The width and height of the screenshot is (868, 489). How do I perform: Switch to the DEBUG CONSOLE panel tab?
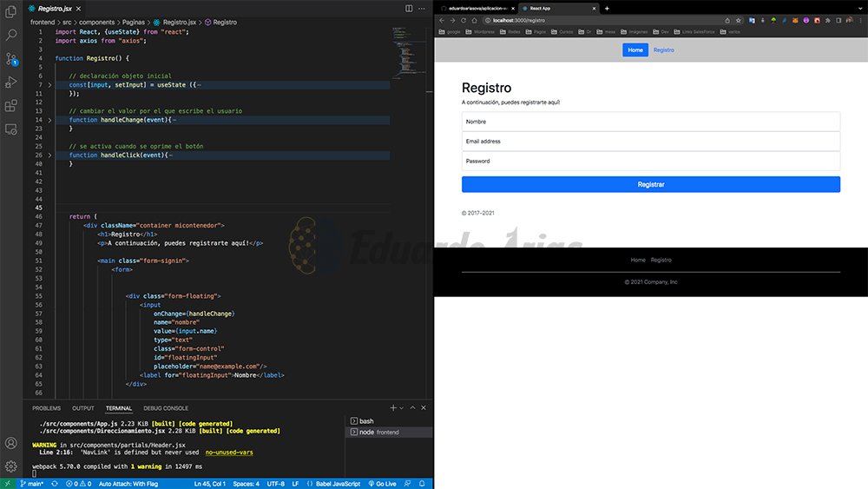coord(166,408)
